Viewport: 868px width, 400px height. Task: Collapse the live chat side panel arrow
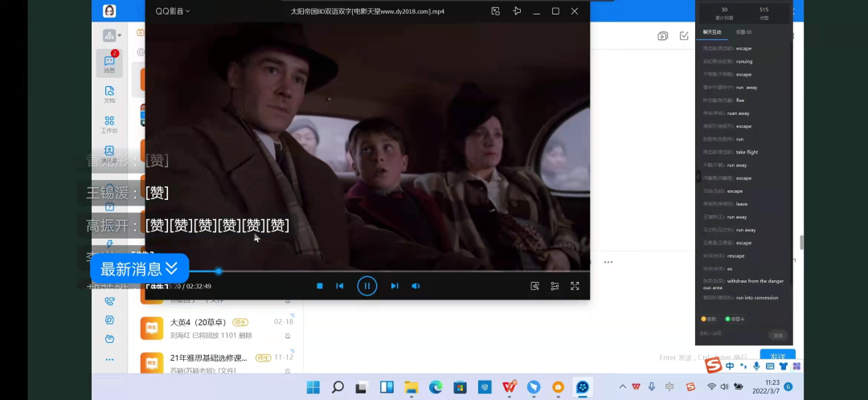[x=698, y=177]
